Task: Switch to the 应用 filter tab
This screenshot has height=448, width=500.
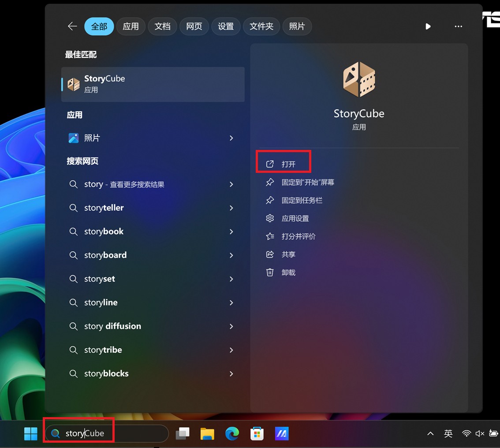Action: coord(131,26)
